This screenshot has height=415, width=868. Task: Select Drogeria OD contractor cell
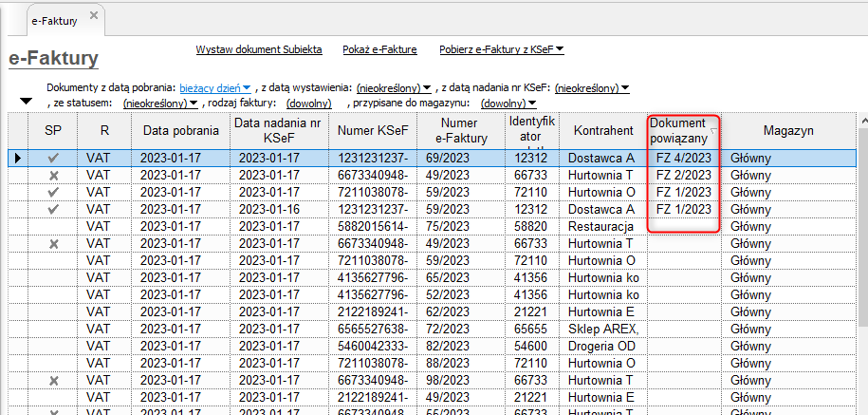tap(603, 347)
